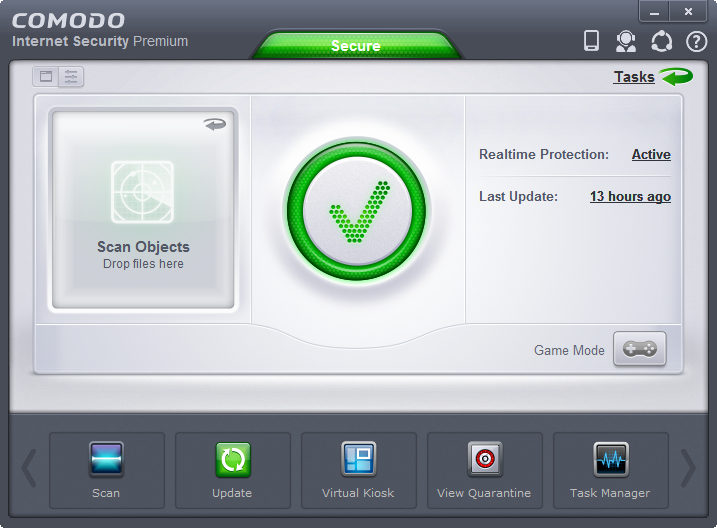Flip the Scan Objects pane arrow
717x528 pixels.
[x=214, y=124]
